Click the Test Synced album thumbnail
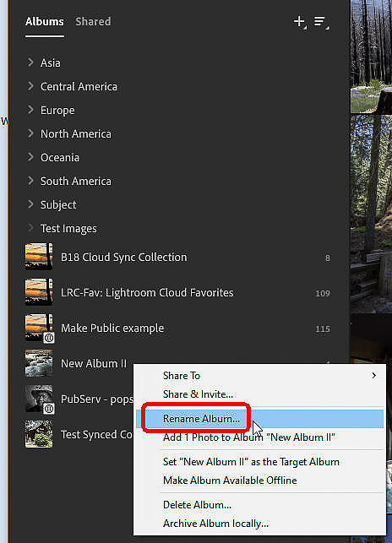This screenshot has height=543, width=392. [39, 434]
